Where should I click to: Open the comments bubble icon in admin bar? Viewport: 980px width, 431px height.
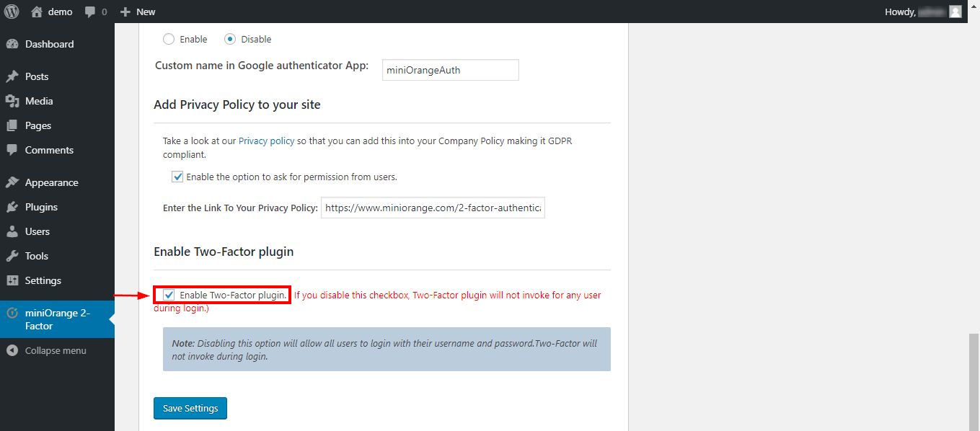coord(90,12)
